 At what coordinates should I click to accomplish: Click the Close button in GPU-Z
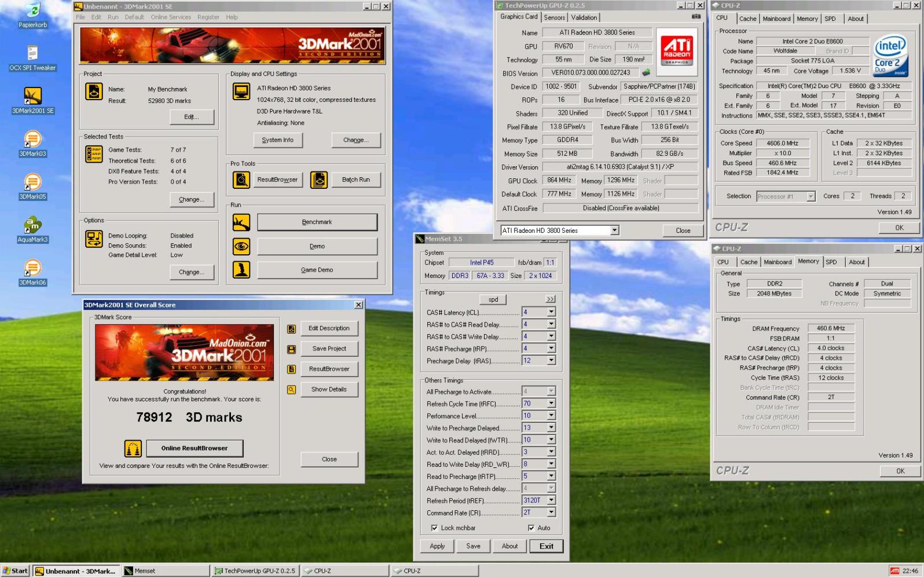click(683, 231)
